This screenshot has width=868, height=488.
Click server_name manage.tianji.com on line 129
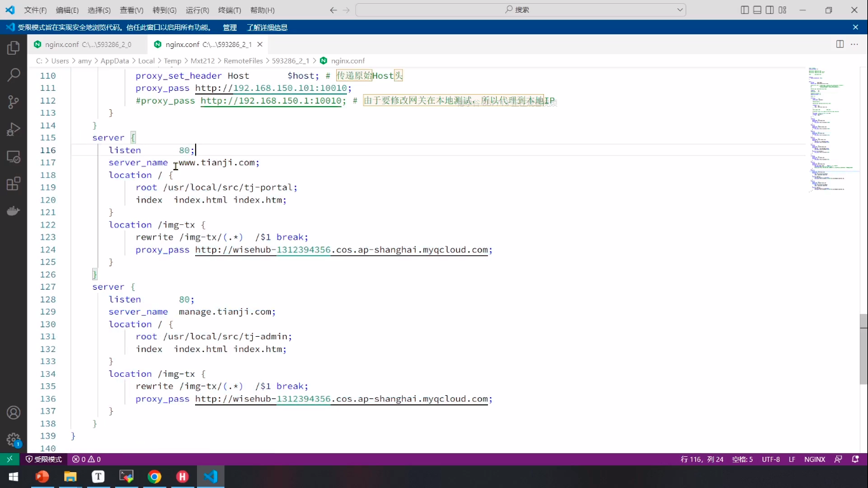tap(193, 312)
